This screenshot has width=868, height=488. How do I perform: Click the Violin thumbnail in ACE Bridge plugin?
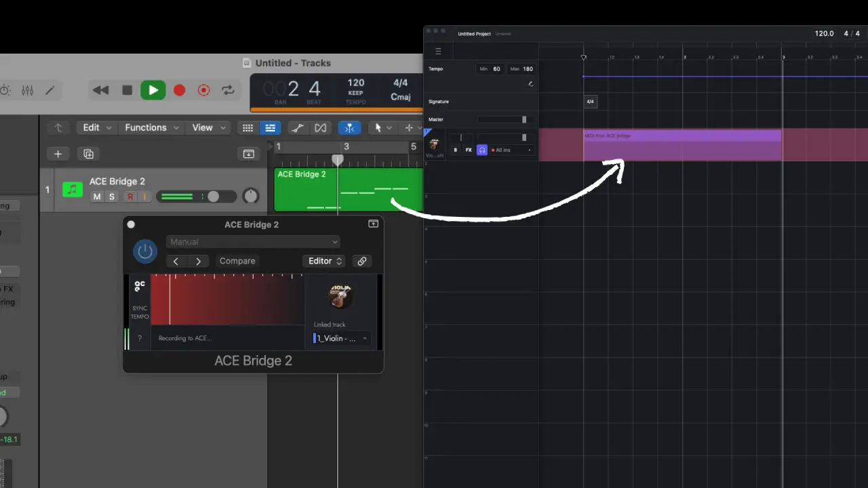340,296
